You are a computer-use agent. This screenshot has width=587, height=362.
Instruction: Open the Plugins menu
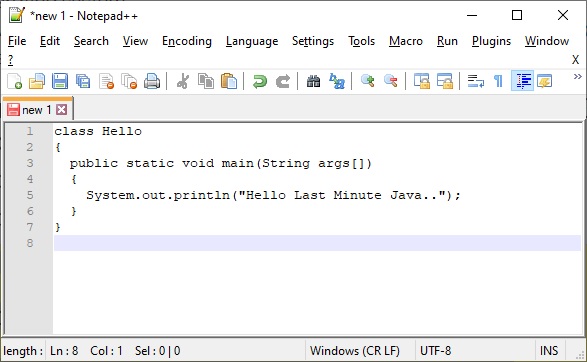point(491,41)
